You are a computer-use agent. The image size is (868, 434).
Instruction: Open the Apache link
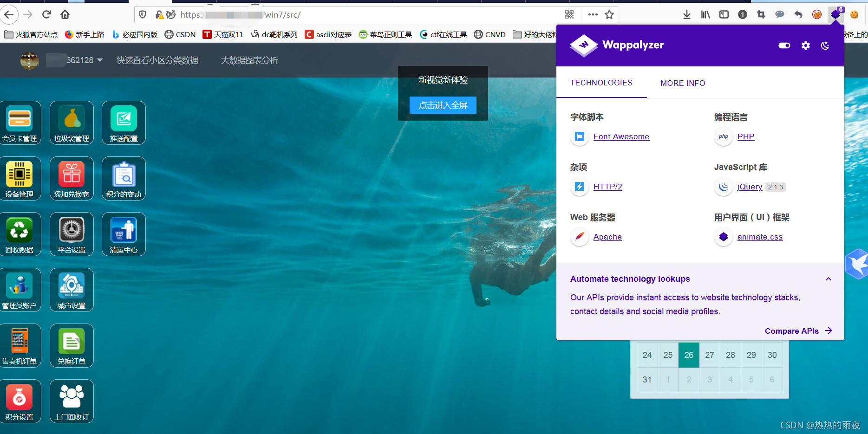pyautogui.click(x=607, y=237)
